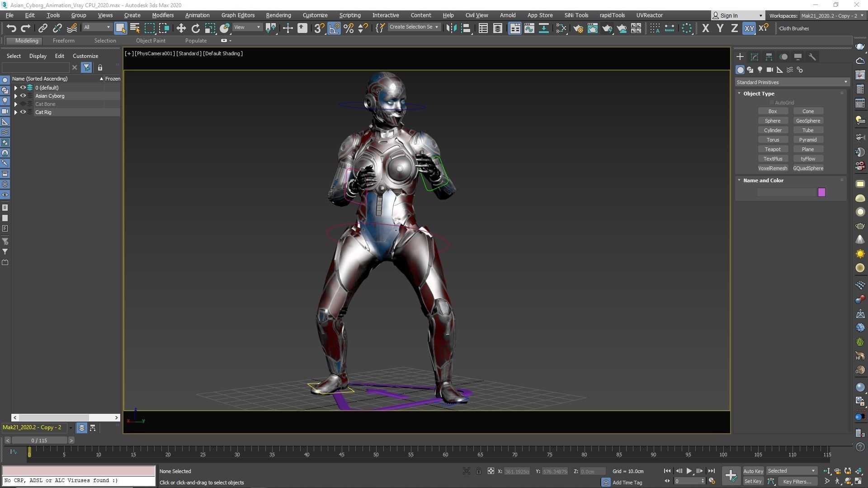The image size is (868, 488).
Task: Click the Redo arrow icon
Action: tap(26, 28)
